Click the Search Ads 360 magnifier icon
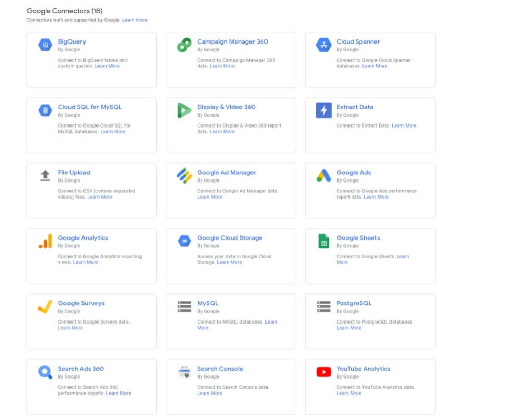The width and height of the screenshot is (531, 420). pyautogui.click(x=46, y=372)
